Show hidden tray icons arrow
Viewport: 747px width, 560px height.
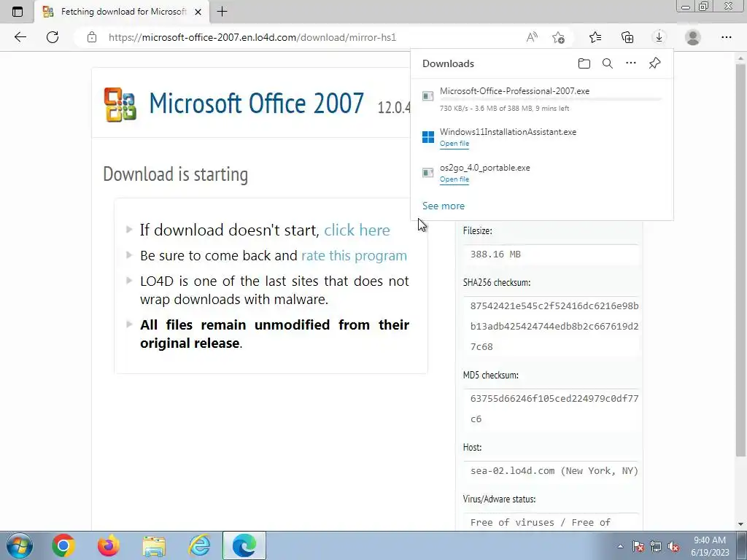(620, 546)
